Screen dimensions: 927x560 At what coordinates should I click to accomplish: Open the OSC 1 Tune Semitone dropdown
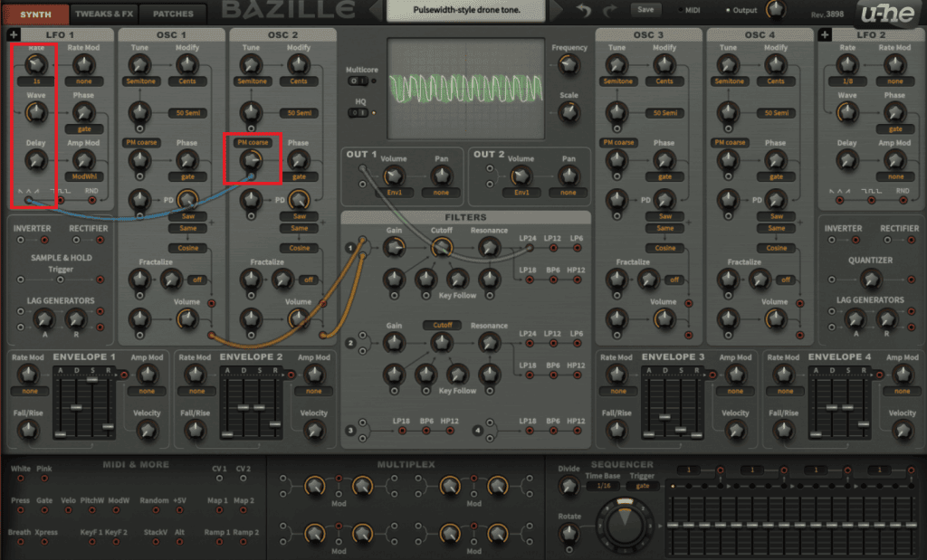pos(139,81)
